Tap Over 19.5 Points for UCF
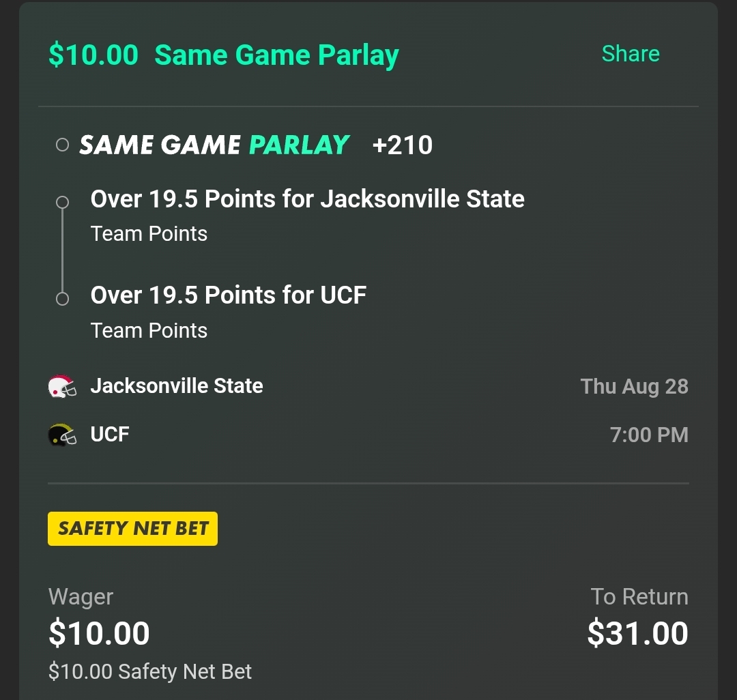Image resolution: width=737 pixels, height=700 pixels. coord(229,295)
